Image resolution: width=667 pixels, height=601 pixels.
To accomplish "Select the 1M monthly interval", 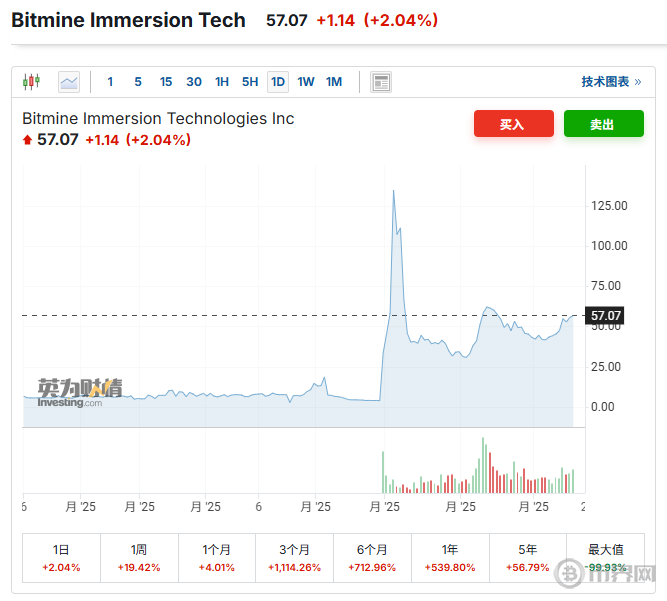I will tap(334, 82).
